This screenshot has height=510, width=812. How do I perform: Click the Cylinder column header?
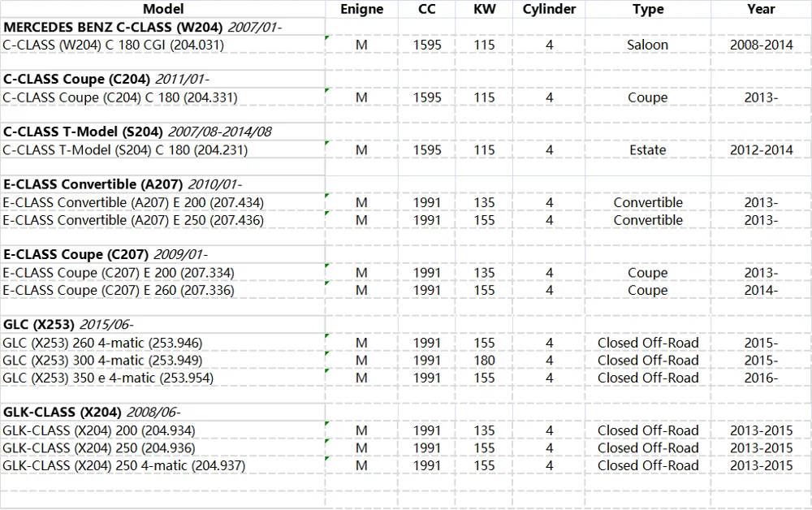click(x=549, y=9)
